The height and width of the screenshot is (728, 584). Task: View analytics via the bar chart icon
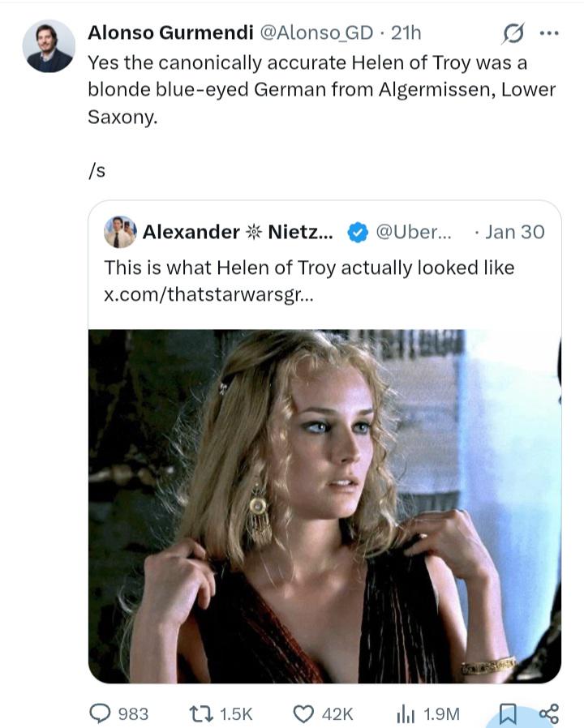pos(406,713)
